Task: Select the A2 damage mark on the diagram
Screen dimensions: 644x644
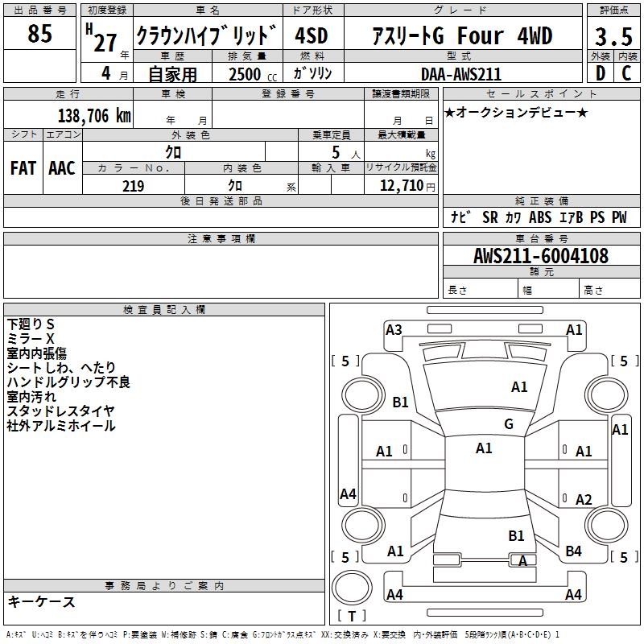Action: [x=584, y=499]
